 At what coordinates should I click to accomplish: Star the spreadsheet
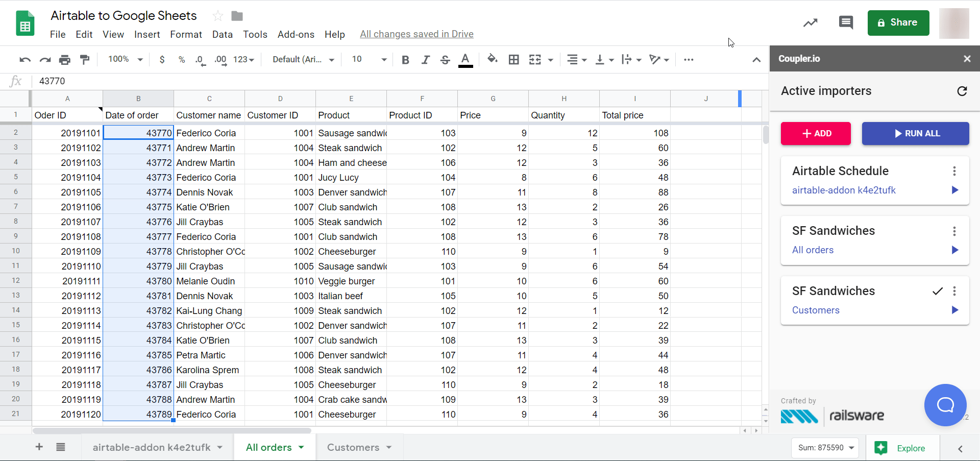coord(218,16)
